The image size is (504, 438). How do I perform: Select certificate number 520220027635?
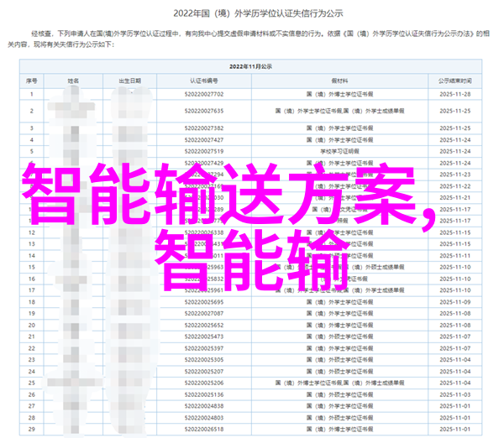point(204,111)
